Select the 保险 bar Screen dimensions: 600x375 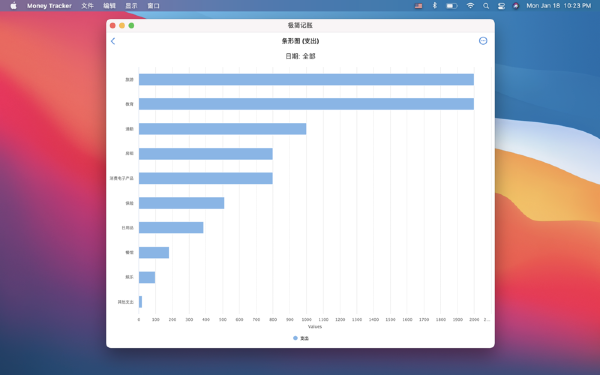coord(181,203)
